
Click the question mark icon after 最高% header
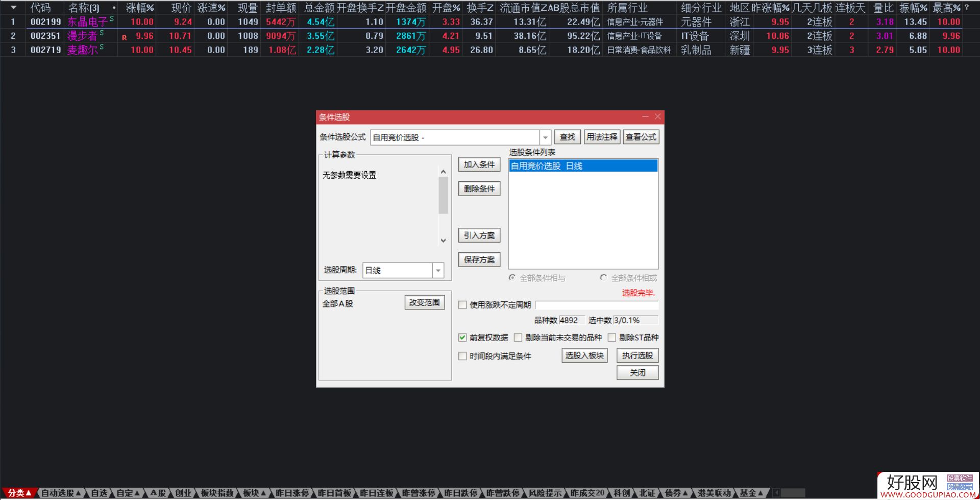coord(967,8)
